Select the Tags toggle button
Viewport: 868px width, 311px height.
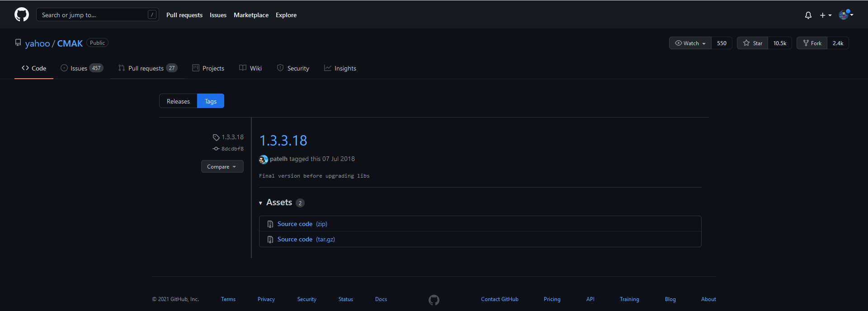click(x=211, y=101)
